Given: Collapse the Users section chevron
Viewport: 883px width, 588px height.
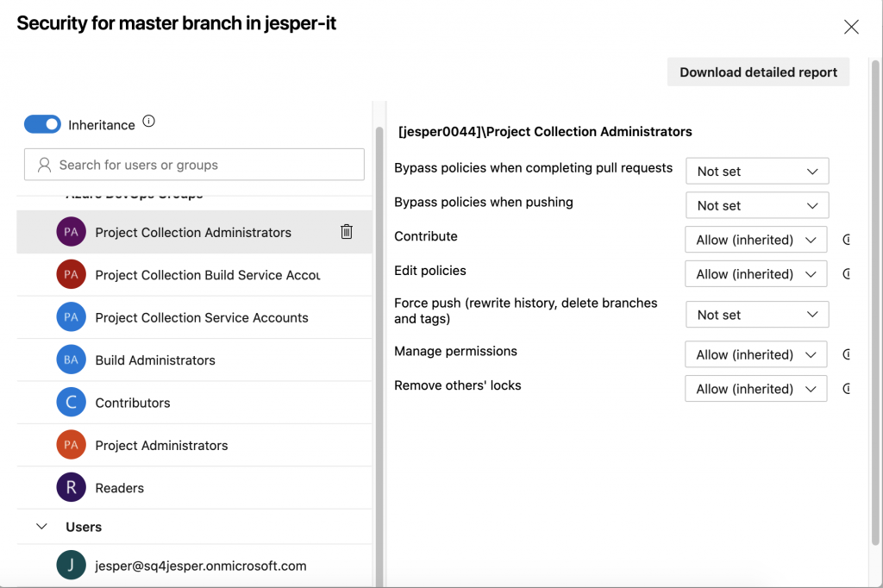Looking at the screenshot, I should point(41,527).
